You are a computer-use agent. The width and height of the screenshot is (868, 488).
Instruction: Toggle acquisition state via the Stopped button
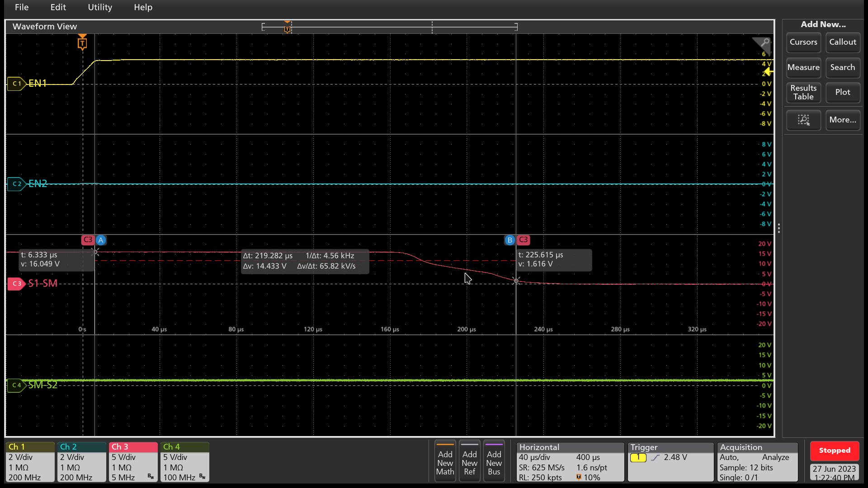[x=834, y=450]
